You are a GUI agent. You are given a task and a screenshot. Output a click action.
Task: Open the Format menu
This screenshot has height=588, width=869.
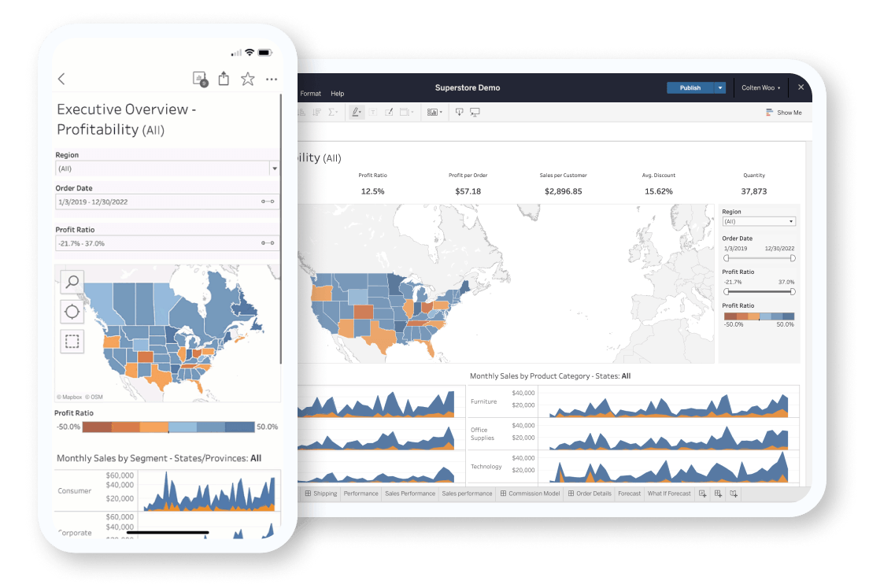click(x=310, y=94)
